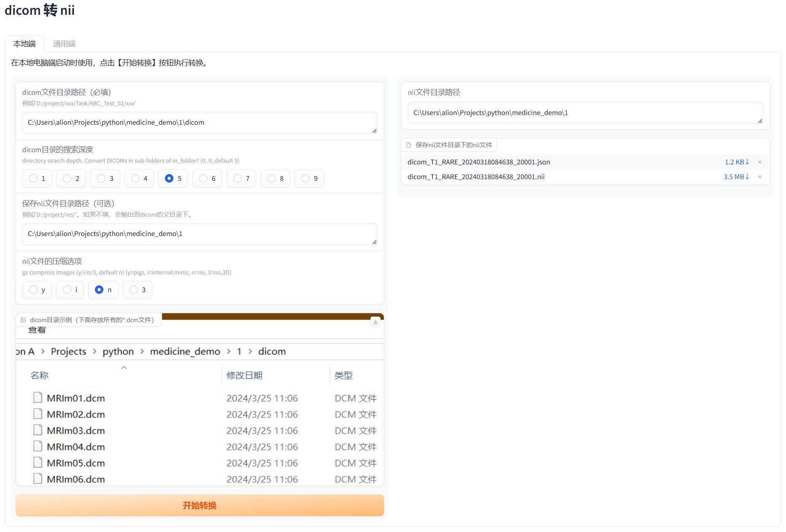Select search depth 7 radio button

[241, 178]
